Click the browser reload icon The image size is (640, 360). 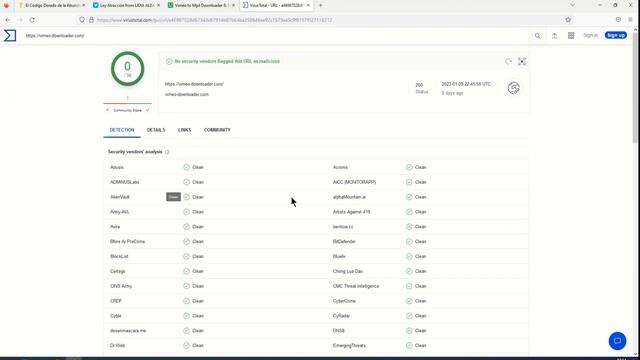click(x=32, y=20)
